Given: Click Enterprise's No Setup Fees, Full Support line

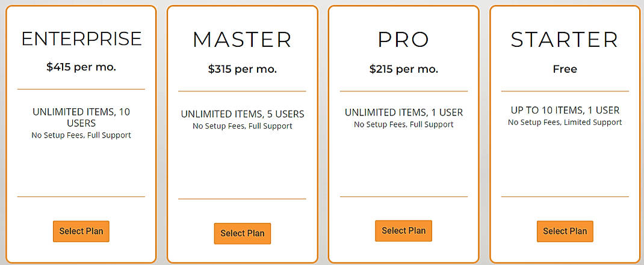Looking at the screenshot, I should coord(81,135).
